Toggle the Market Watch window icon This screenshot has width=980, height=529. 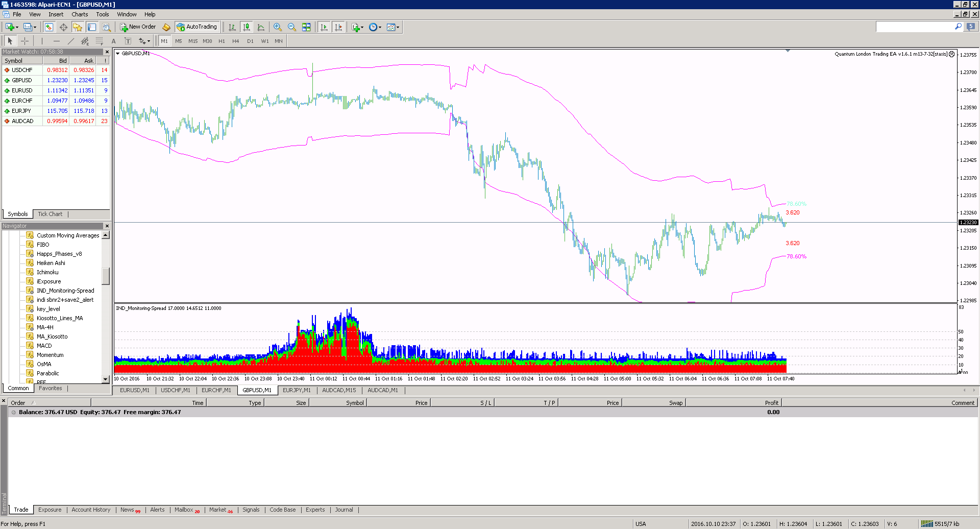point(49,27)
